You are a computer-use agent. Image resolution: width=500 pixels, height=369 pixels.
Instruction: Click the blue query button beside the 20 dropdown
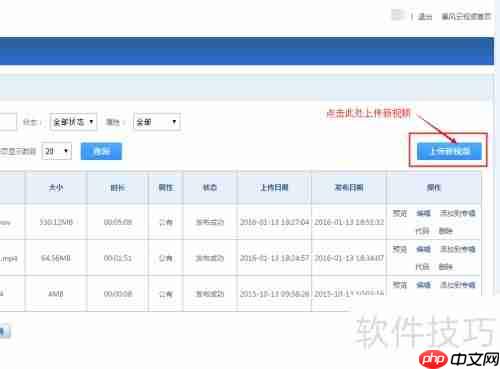click(101, 151)
